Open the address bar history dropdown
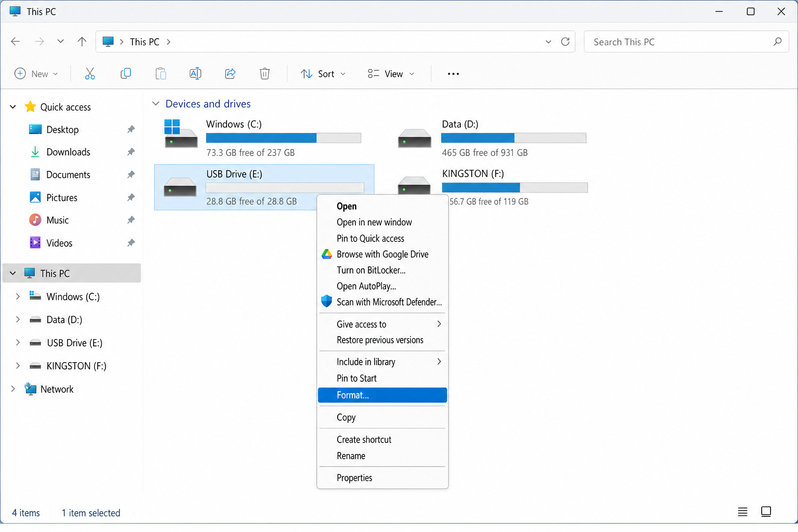Image resolution: width=798 pixels, height=532 pixels. [548, 42]
